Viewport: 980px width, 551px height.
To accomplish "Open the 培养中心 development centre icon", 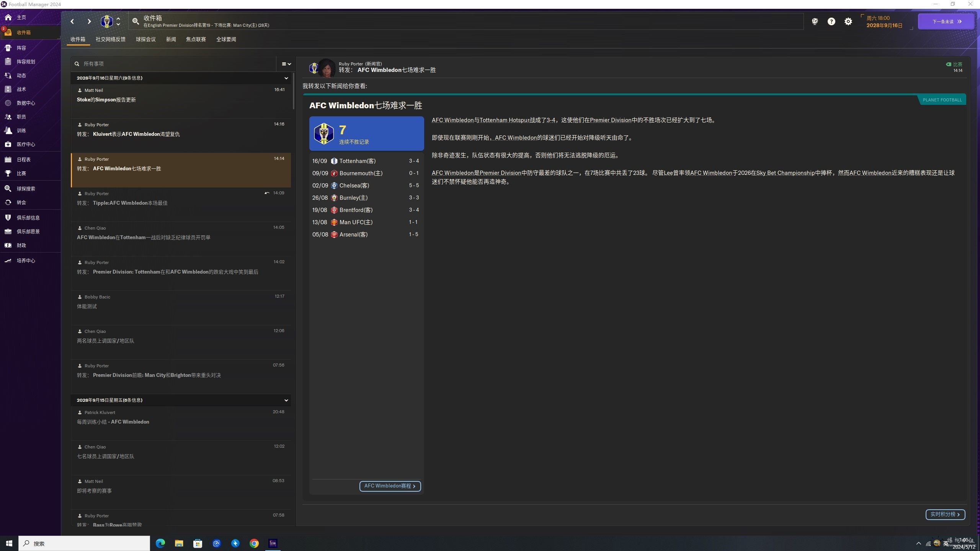I will pyautogui.click(x=8, y=261).
